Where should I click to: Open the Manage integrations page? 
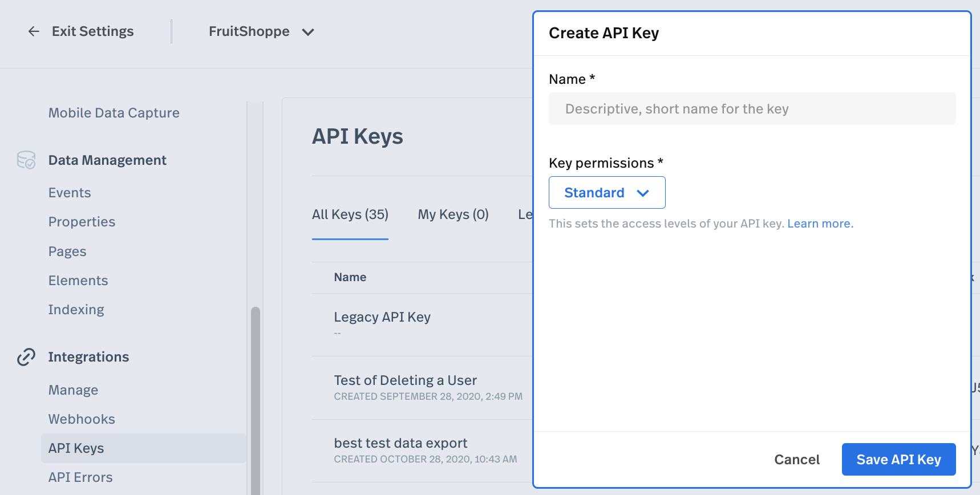coord(73,390)
